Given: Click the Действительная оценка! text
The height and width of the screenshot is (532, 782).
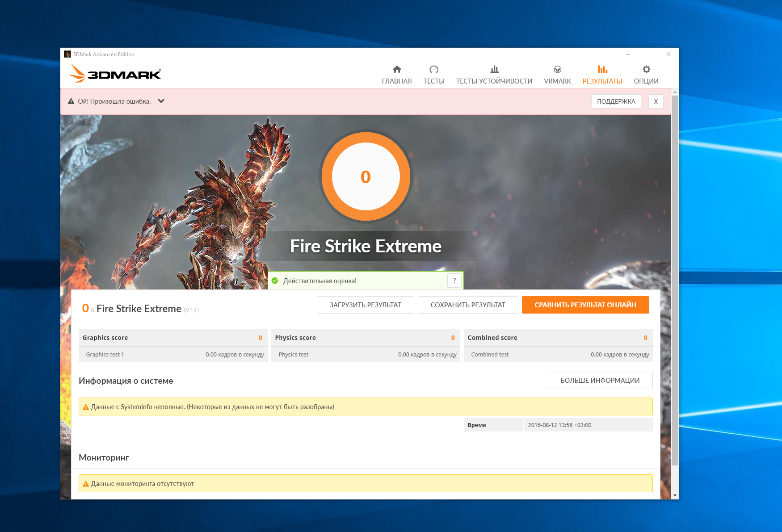Looking at the screenshot, I should (320, 281).
